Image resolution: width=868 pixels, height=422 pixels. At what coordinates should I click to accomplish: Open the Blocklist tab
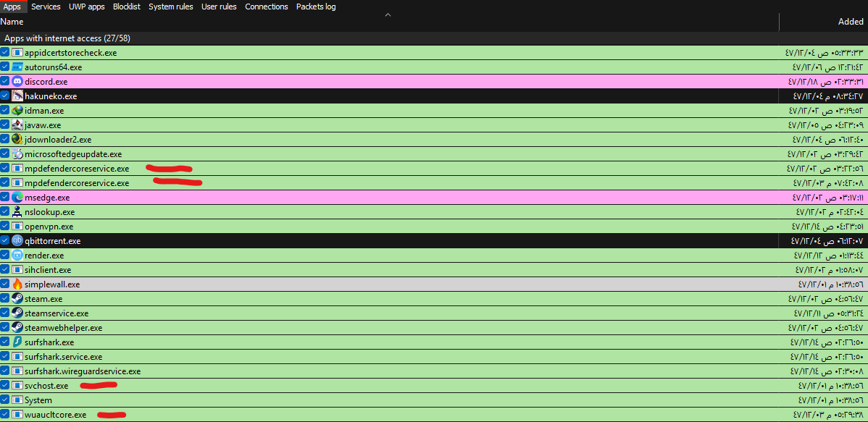(126, 7)
